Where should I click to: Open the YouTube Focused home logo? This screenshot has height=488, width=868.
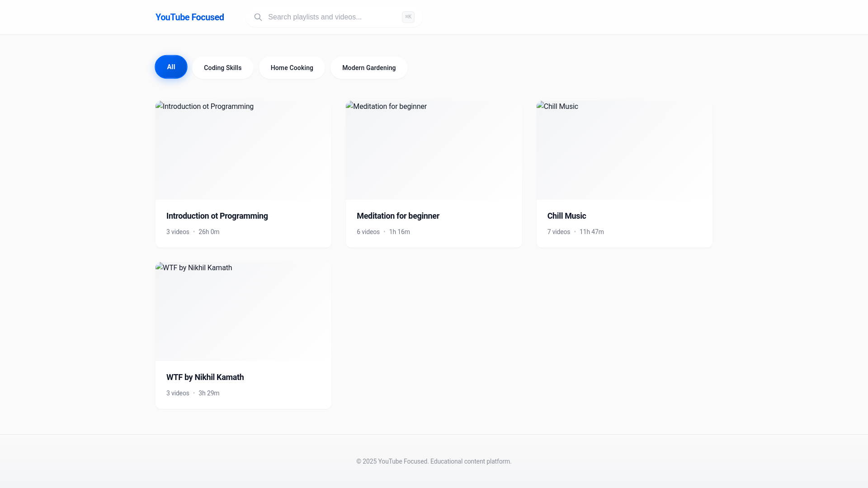click(x=189, y=17)
